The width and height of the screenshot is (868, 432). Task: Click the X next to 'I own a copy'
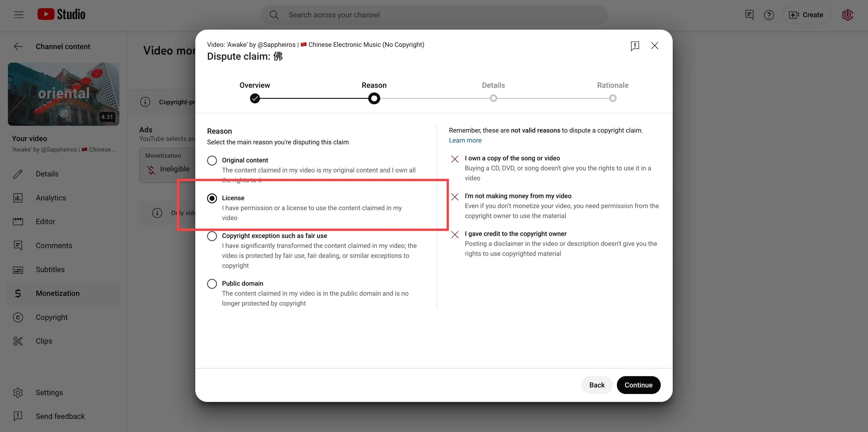click(455, 159)
